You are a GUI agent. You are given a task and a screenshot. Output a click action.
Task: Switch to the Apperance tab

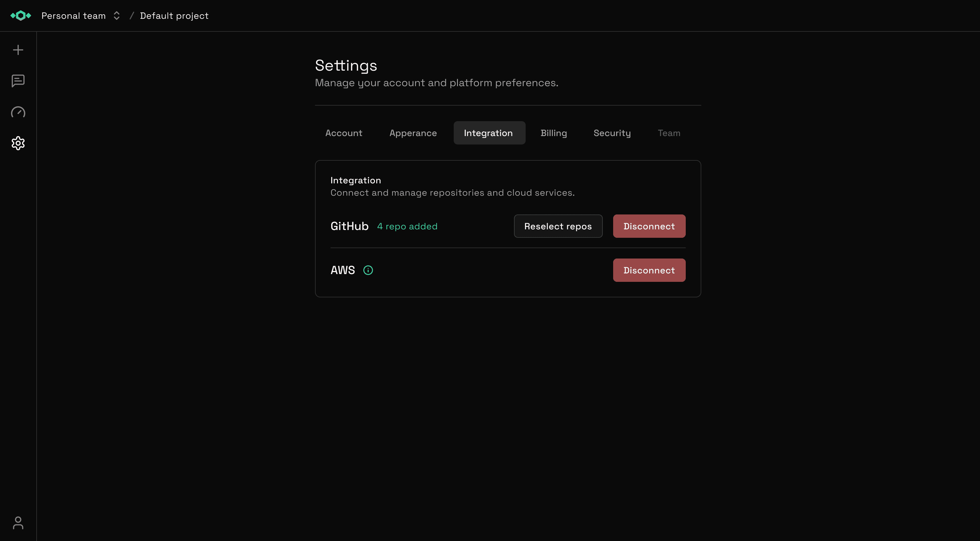point(413,133)
